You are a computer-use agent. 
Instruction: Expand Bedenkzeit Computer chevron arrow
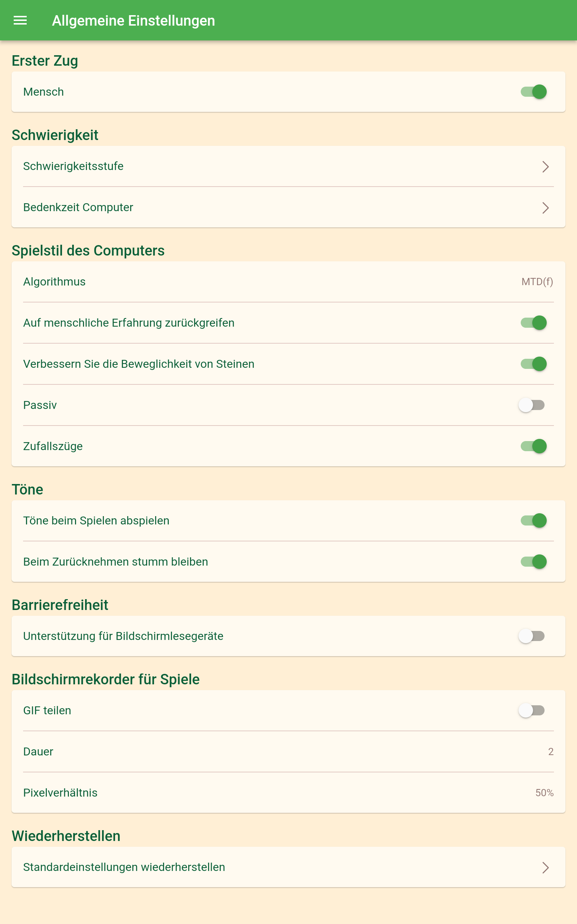click(545, 208)
